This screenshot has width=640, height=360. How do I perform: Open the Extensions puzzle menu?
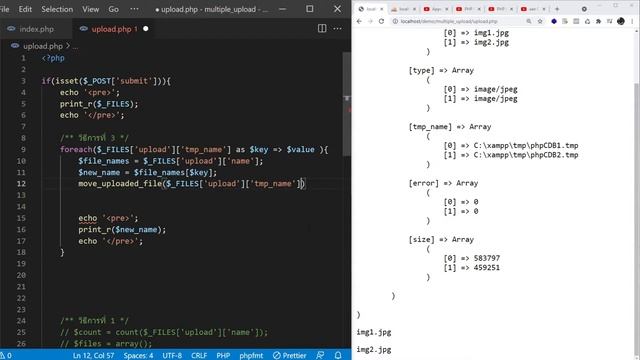click(598, 21)
